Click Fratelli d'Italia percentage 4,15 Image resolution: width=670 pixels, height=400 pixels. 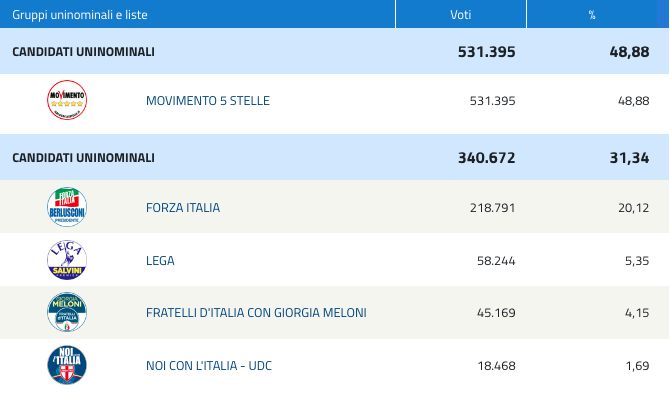tap(637, 313)
